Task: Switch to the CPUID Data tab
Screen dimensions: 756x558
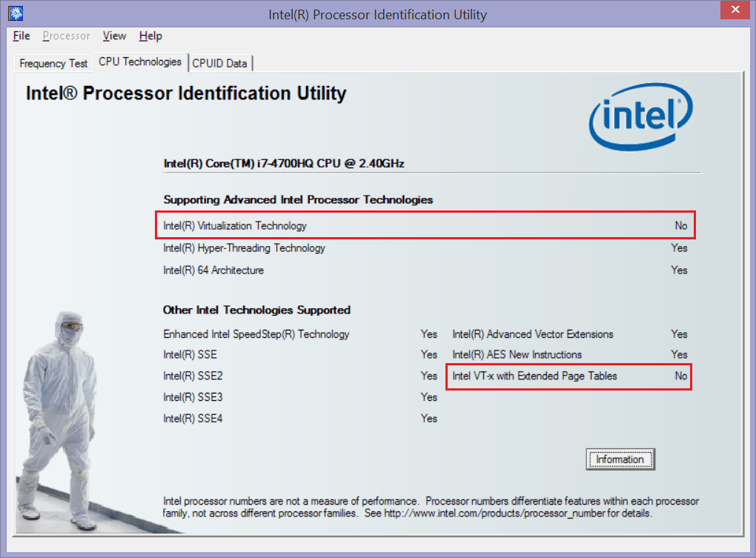Action: tap(220, 63)
